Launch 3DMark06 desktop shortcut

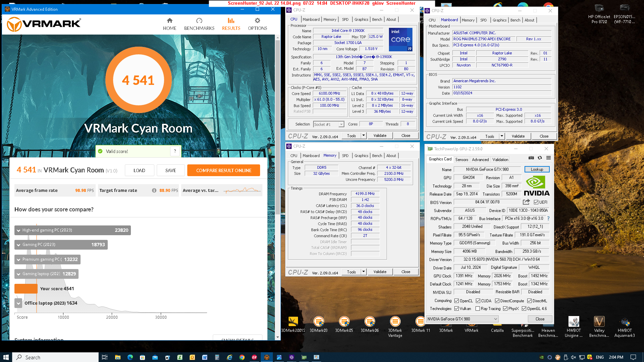(369, 324)
